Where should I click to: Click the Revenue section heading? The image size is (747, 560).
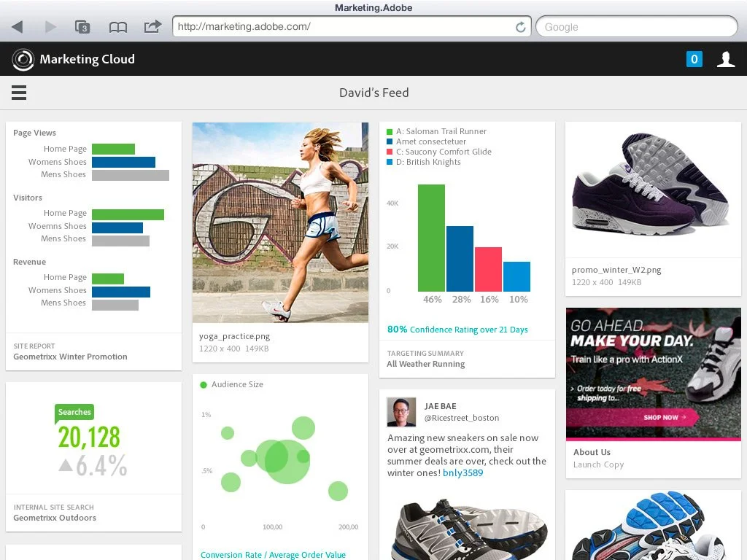click(x=29, y=262)
